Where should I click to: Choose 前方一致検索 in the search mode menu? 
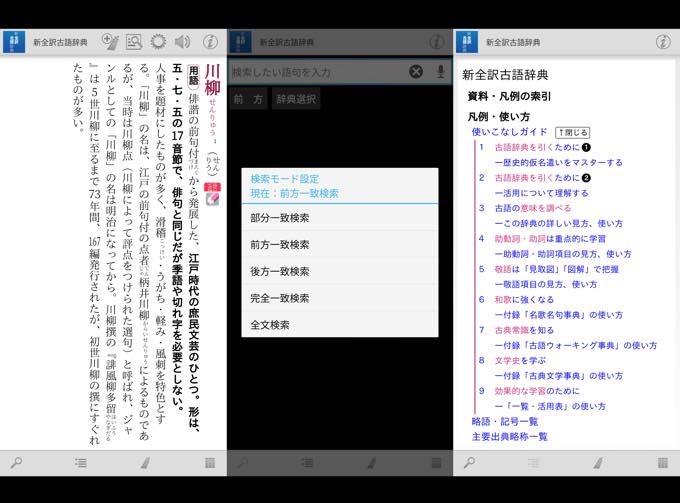pyautogui.click(x=279, y=244)
